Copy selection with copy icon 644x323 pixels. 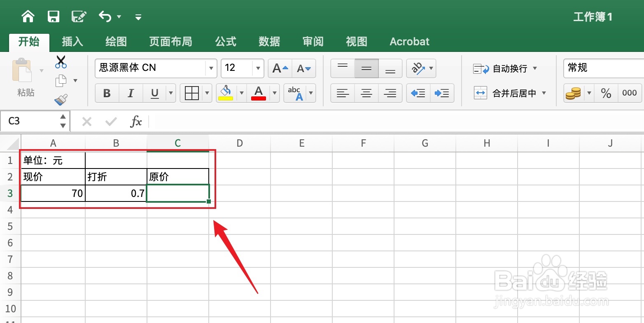61,81
